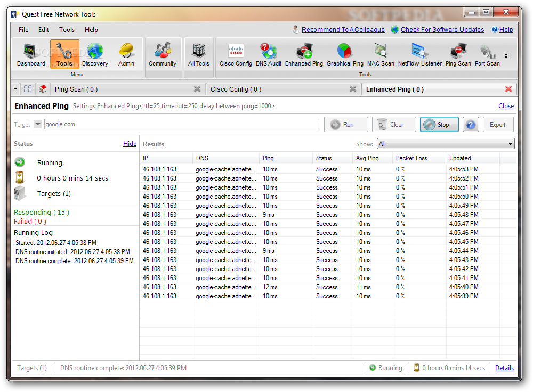This screenshot has height=392, width=533.
Task: Open the Edit menu
Action: tap(44, 30)
